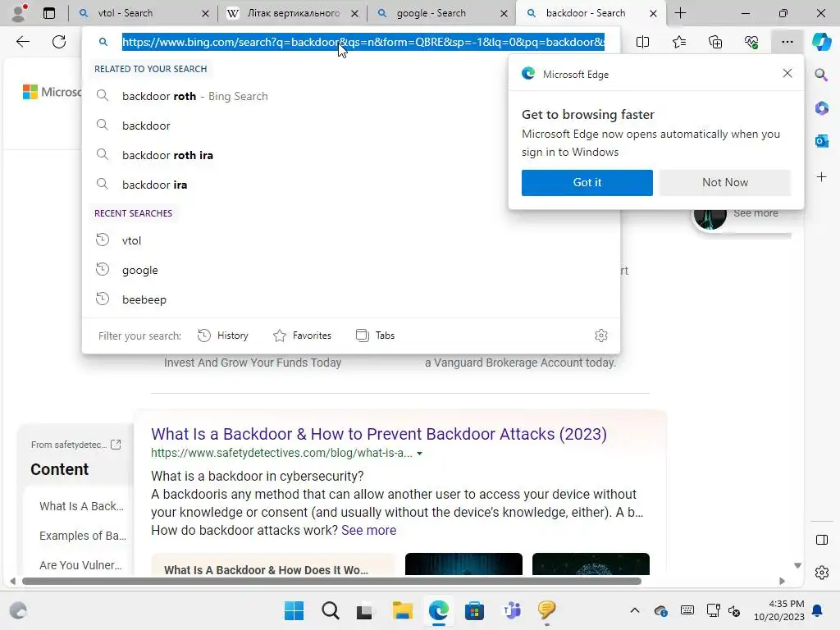Open Browser essentials heart icon

tap(751, 42)
